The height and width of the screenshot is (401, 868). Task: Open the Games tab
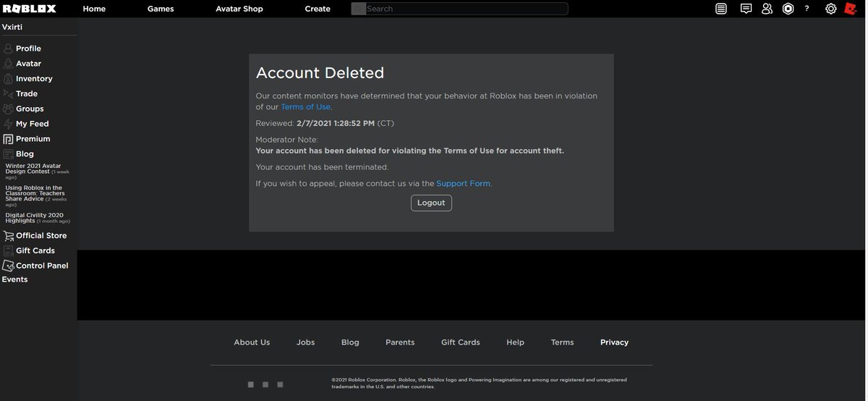[x=161, y=9]
